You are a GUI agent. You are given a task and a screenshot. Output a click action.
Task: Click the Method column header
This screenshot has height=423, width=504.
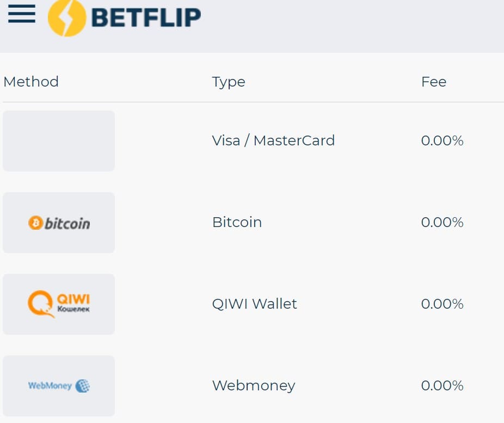pyautogui.click(x=31, y=82)
